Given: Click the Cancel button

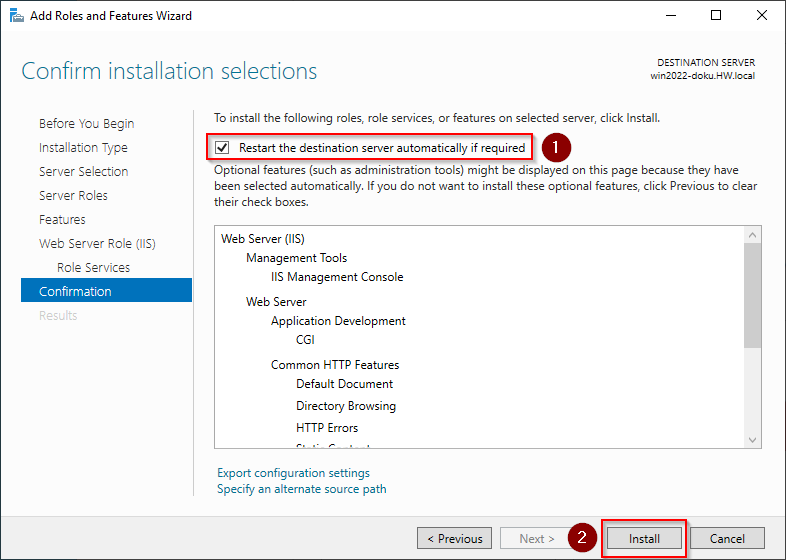Looking at the screenshot, I should pos(727,538).
